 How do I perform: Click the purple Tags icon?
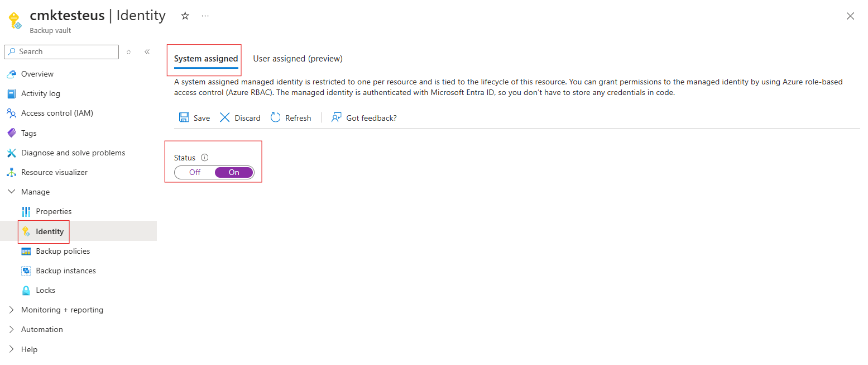[11, 133]
